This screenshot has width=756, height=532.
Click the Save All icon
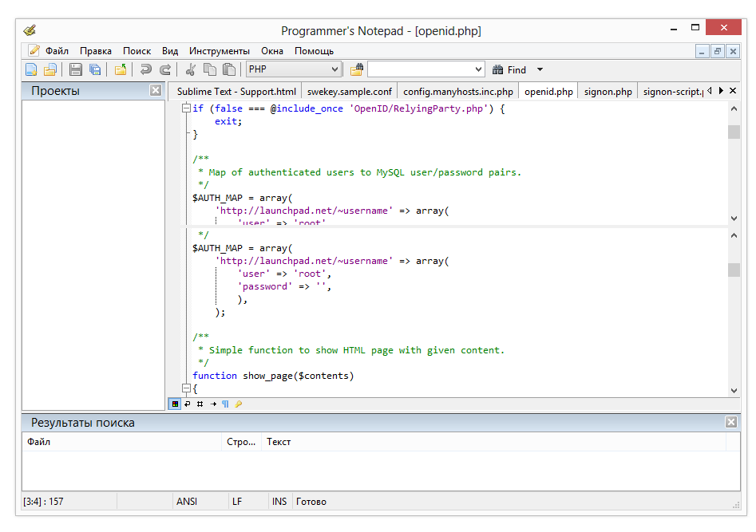[x=95, y=69]
